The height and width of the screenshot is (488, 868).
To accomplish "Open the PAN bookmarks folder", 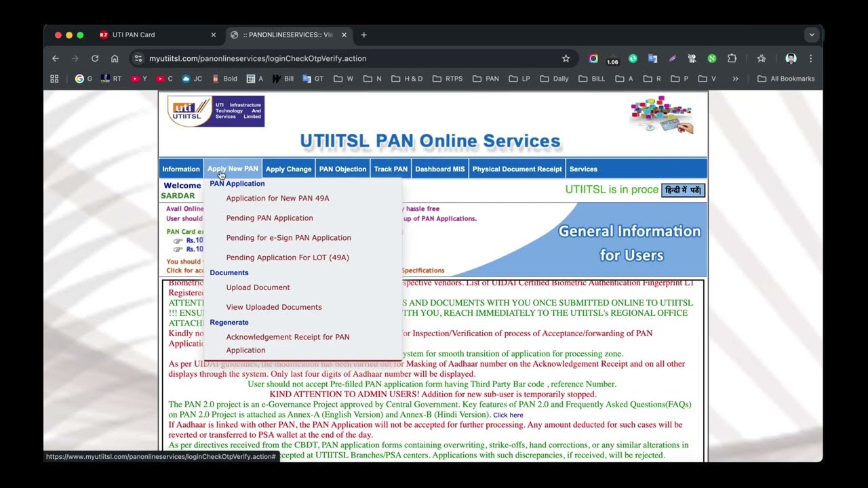I will click(486, 79).
